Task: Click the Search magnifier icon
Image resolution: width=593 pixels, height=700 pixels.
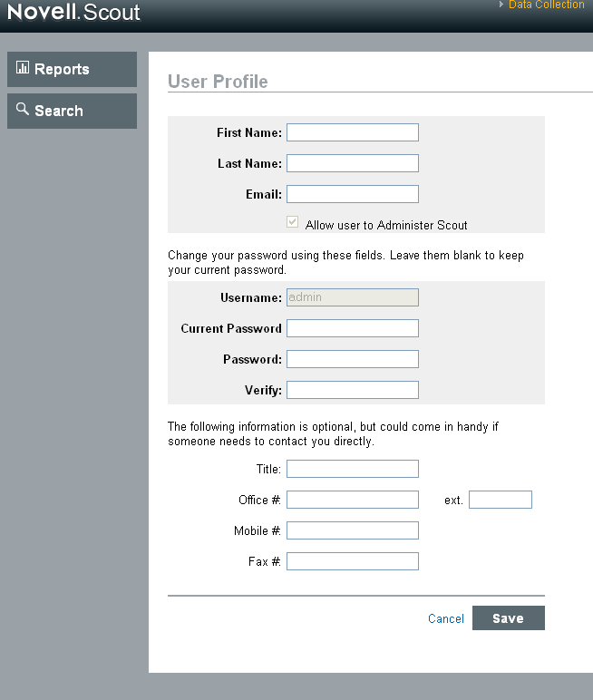Action: [x=23, y=109]
